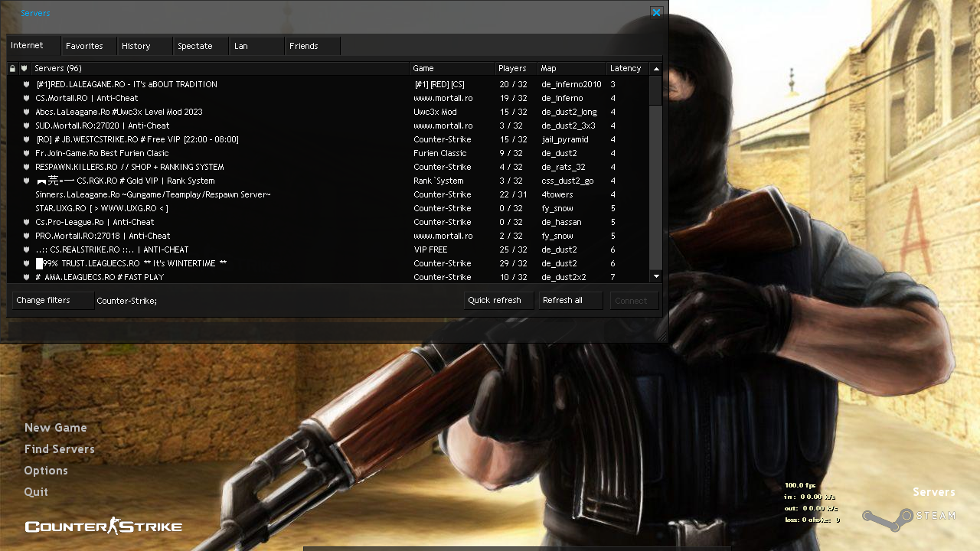Click shield icon beside Cs.Pro-League.Ro server
Screen dimensions: 980x551
click(26, 223)
